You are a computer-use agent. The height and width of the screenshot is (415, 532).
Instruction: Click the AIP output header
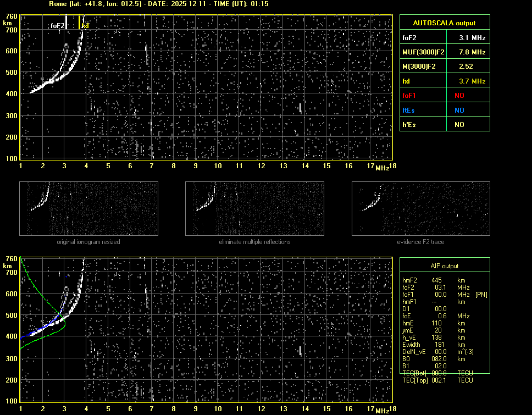point(444,266)
